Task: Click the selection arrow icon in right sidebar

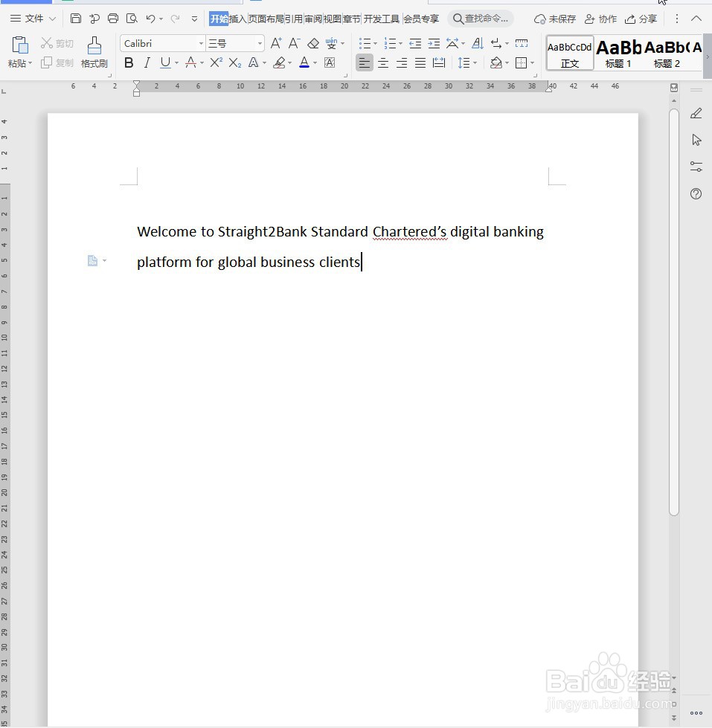Action: coord(696,140)
